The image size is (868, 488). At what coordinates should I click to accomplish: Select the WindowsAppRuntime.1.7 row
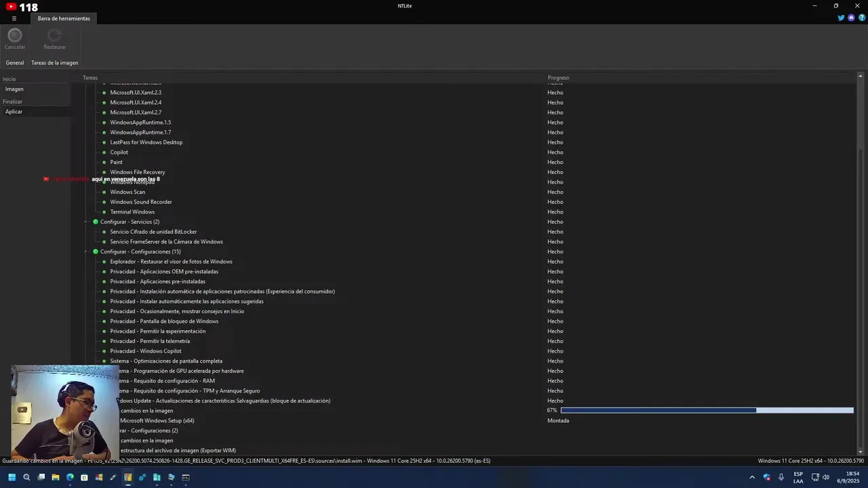140,132
